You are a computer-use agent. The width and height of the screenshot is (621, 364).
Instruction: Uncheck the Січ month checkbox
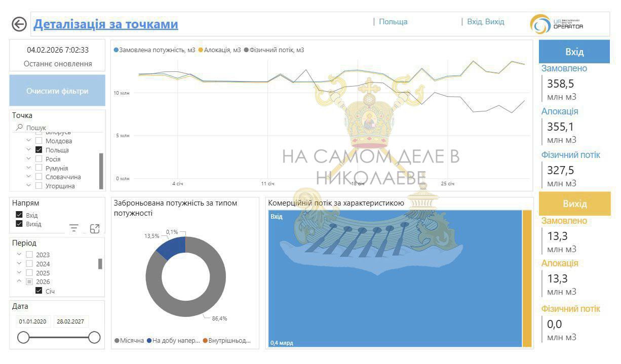pos(39,291)
